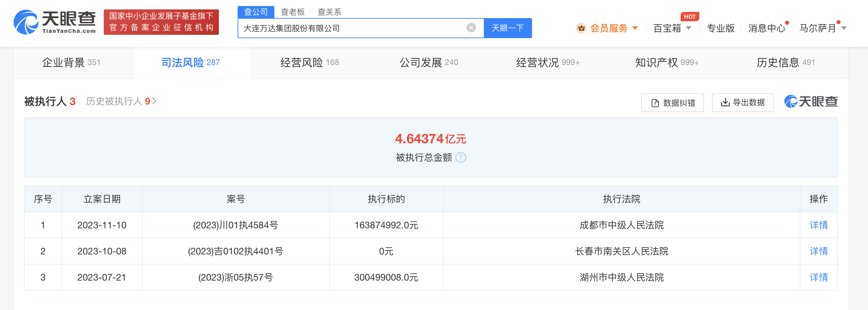Click the TianYanCha logo in header
Viewport: 868px width, 310px height.
click(55, 22)
